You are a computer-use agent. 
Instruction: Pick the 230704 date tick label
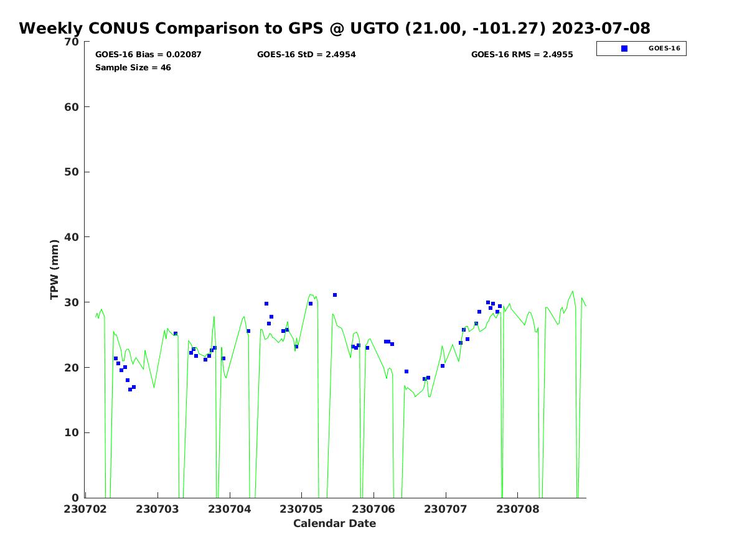(x=230, y=509)
